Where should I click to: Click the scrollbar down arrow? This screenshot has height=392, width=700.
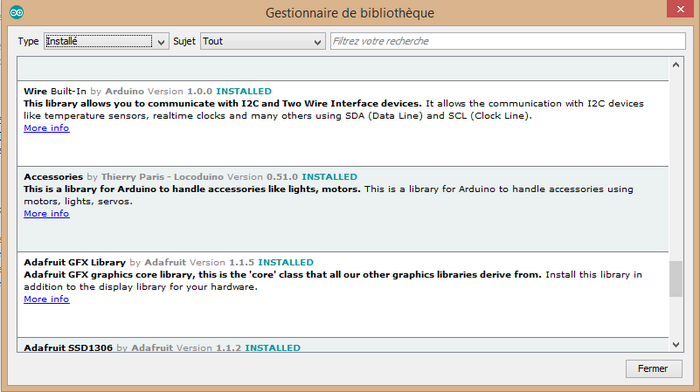coord(676,345)
